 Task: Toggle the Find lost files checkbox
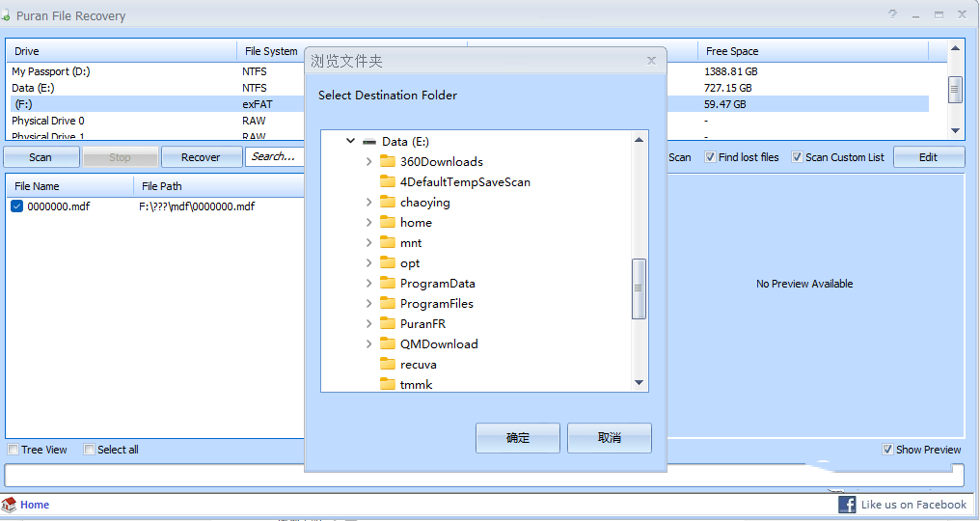pyautogui.click(x=710, y=157)
